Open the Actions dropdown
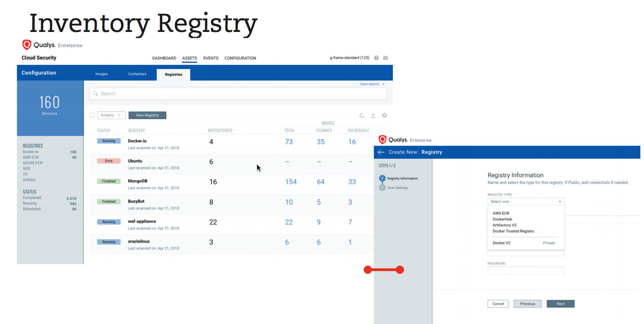This screenshot has height=324, width=644. coord(111,115)
